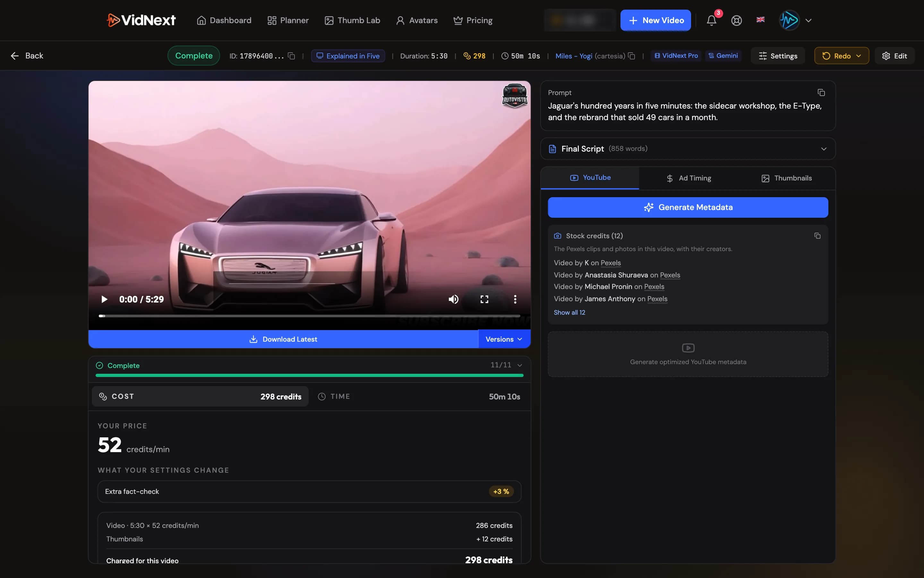Download the latest video
The height and width of the screenshot is (578, 924).
(x=283, y=339)
